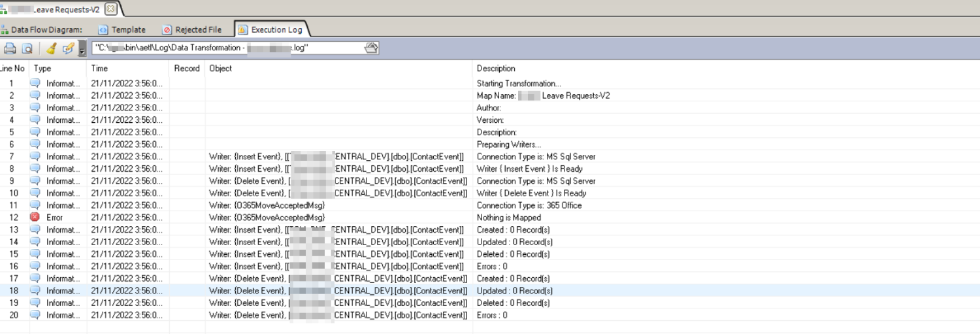
Task: Click the time cell on line 5
Action: click(x=127, y=132)
